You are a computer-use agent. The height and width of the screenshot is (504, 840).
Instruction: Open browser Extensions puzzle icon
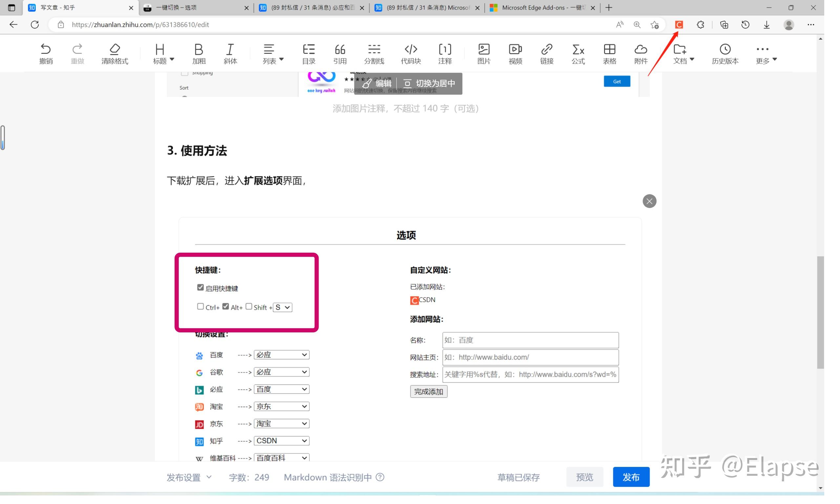[x=700, y=25]
